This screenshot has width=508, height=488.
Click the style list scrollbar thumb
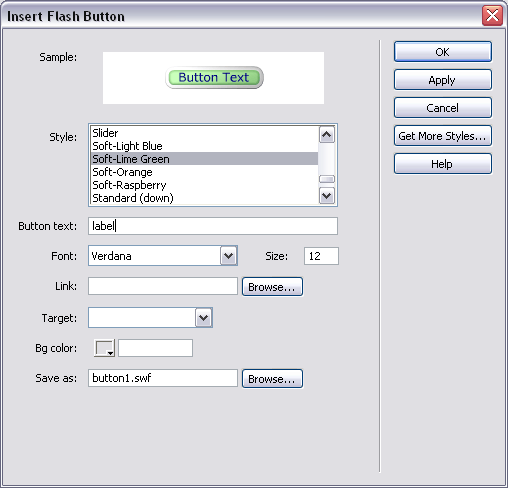click(x=327, y=179)
